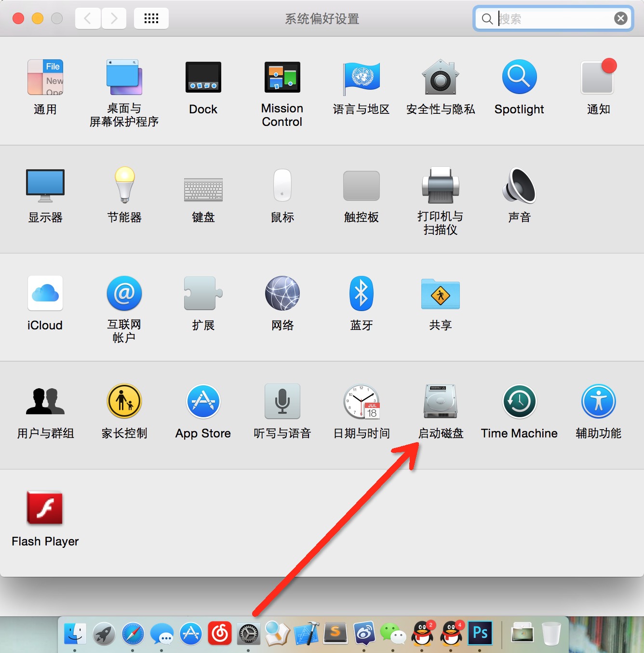Open Xcode in the Dock
Image resolution: width=644 pixels, height=653 pixels.
click(x=307, y=634)
